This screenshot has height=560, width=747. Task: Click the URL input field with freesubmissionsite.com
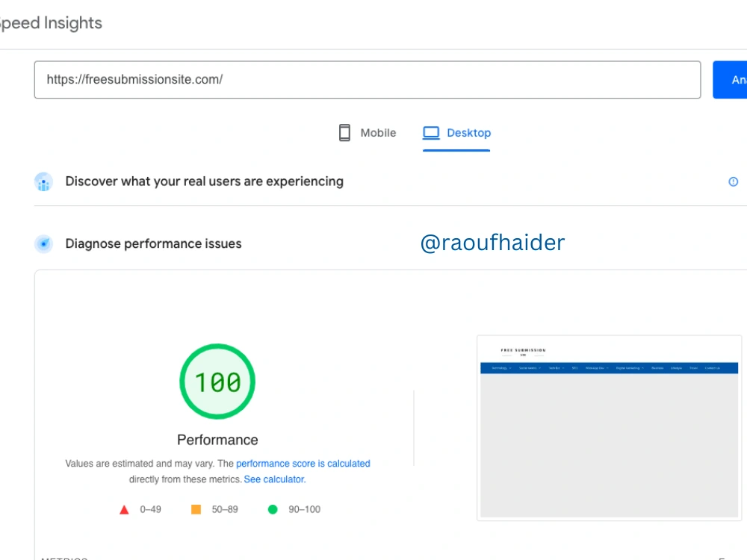tap(368, 80)
